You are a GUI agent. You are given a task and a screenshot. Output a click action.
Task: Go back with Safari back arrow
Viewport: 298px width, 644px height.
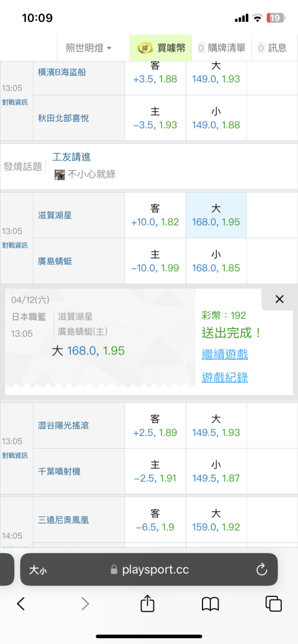click(x=21, y=603)
